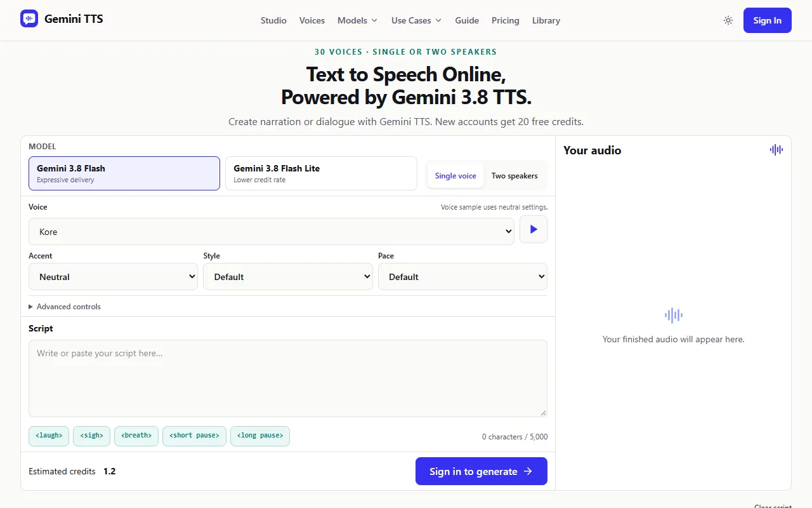The height and width of the screenshot is (508, 812).
Task: Open the Pace dropdown
Action: (462, 277)
